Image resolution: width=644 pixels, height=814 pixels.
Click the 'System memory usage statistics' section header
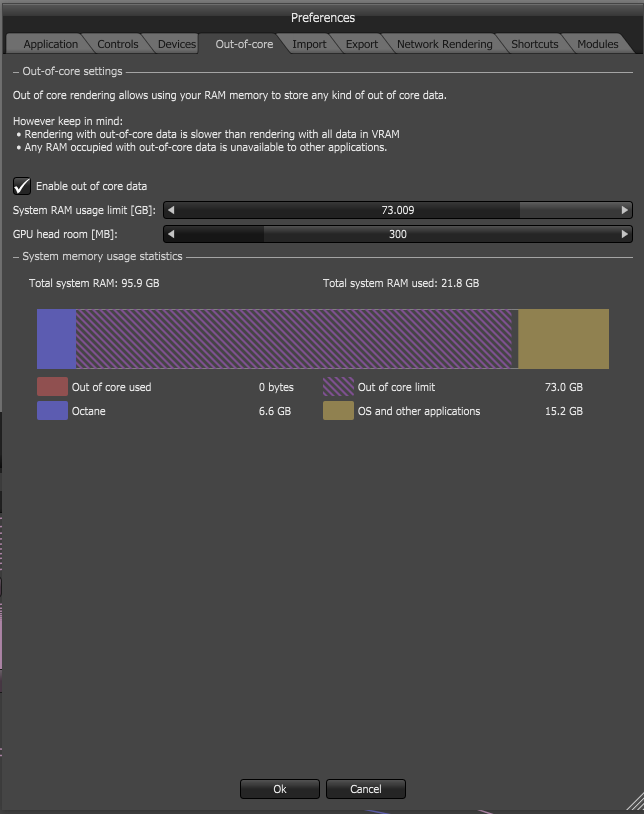coord(102,256)
